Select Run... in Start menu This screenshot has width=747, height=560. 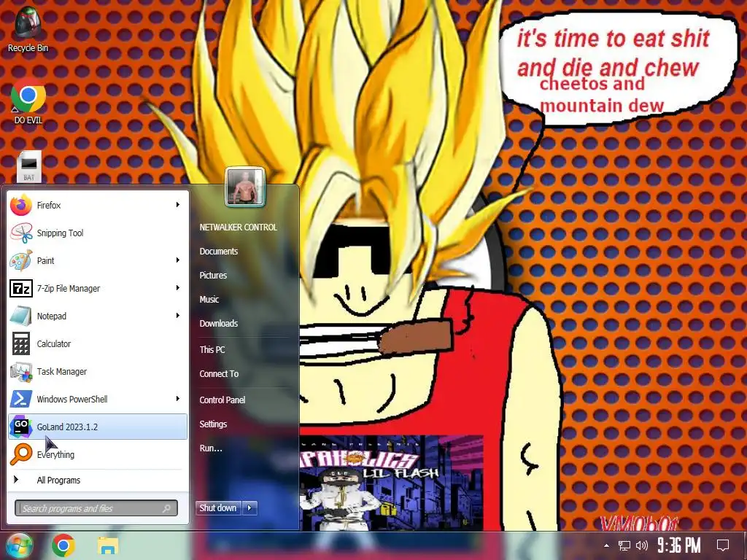pos(211,448)
